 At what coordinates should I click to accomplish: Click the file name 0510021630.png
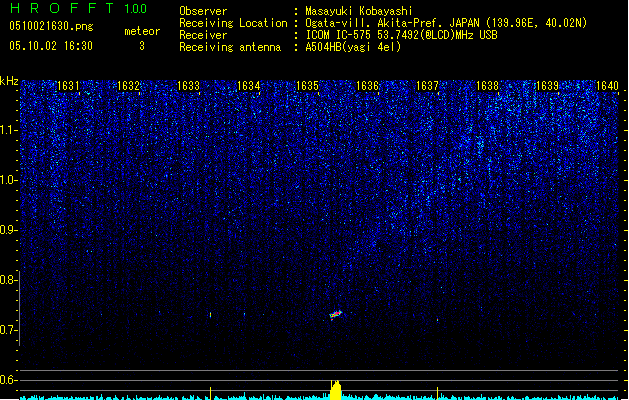(51, 27)
